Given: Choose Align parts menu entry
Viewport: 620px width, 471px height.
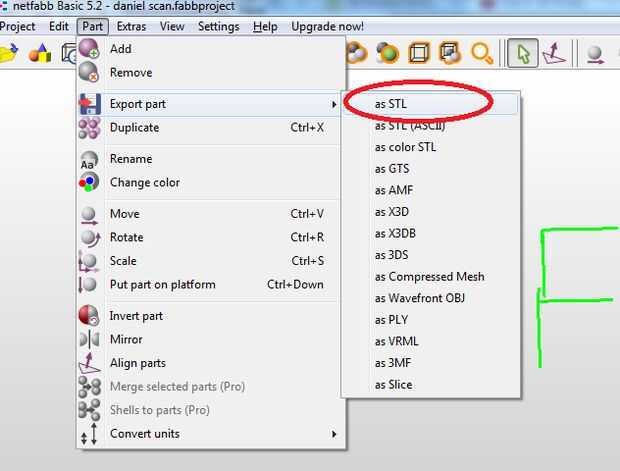Looking at the screenshot, I should pos(211,363).
